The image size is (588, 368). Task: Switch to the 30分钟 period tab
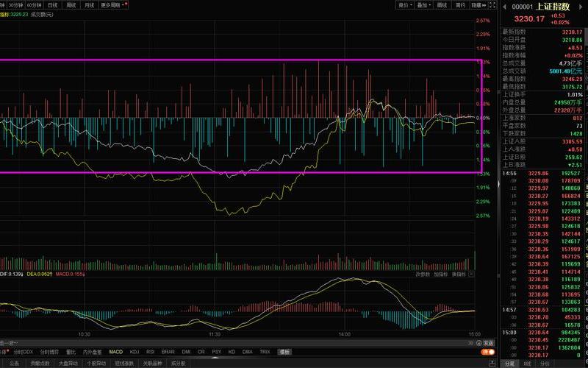tap(15, 4)
